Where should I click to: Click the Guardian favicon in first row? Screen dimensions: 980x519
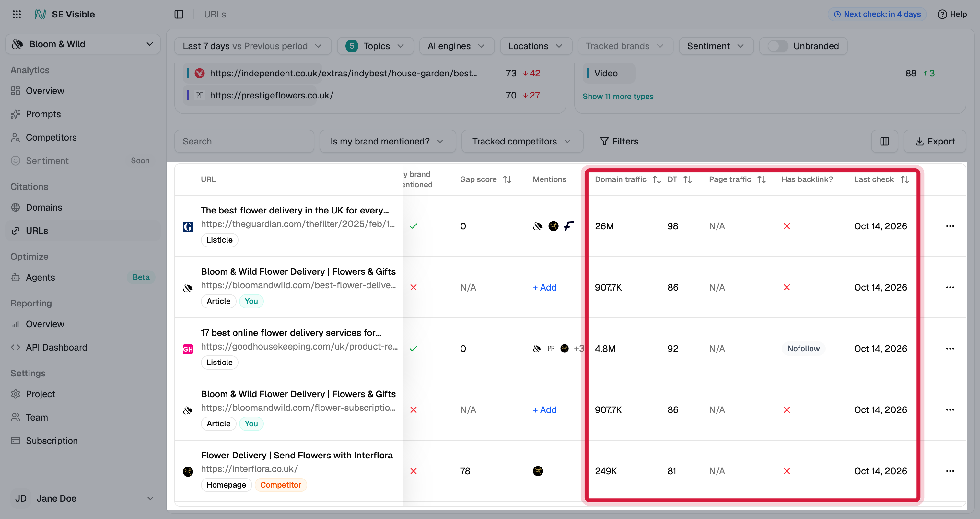188,226
